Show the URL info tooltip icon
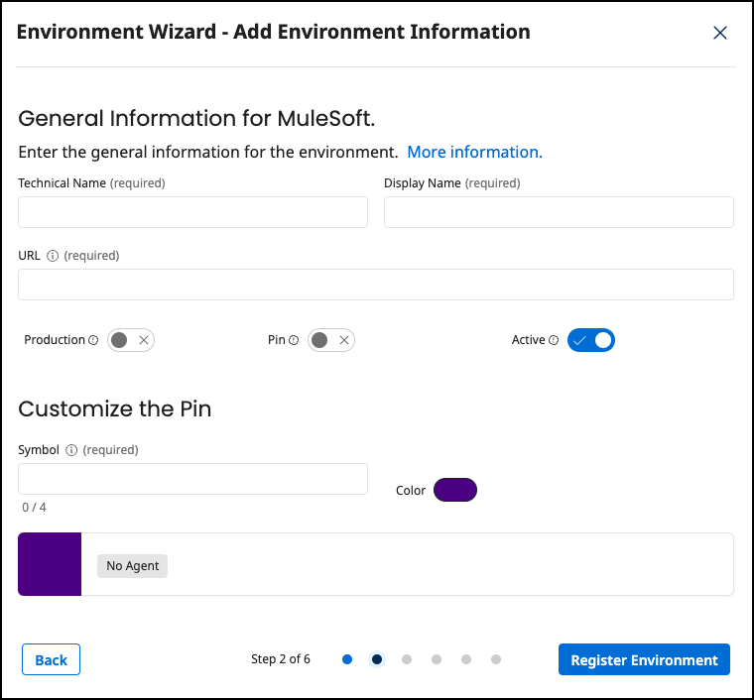The image size is (754, 700). 53,256
